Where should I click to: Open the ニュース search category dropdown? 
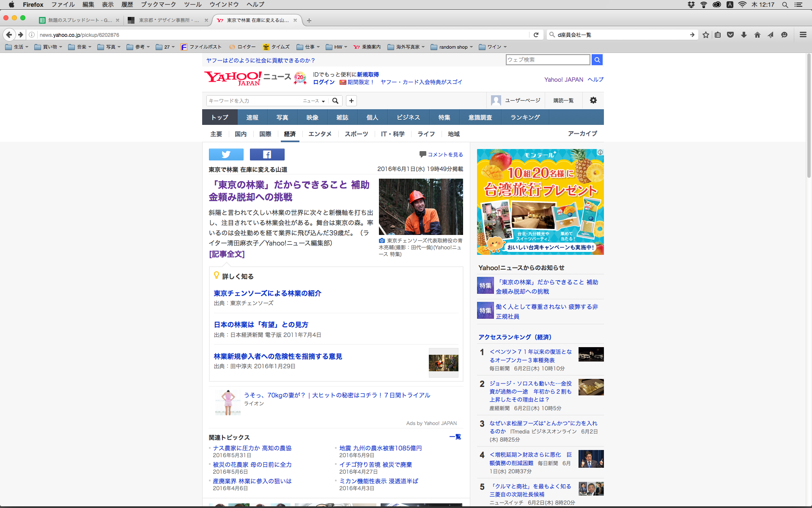coord(314,101)
